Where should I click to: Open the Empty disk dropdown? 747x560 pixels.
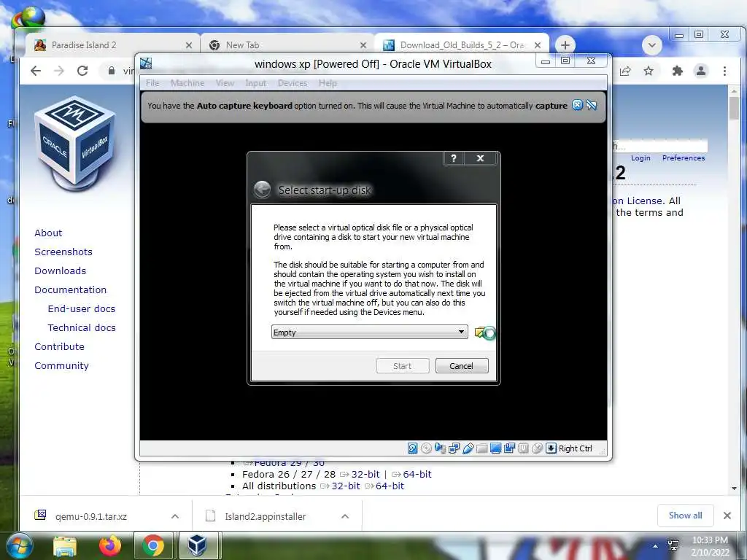(x=370, y=332)
